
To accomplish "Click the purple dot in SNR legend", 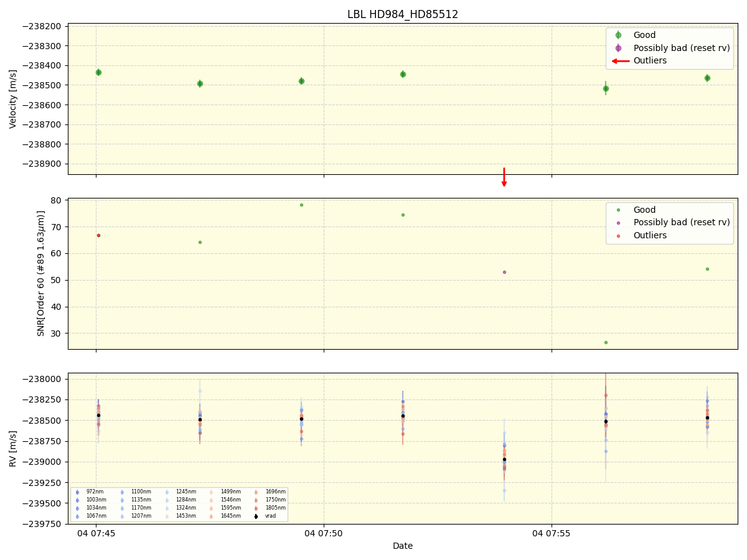I will [618, 223].
